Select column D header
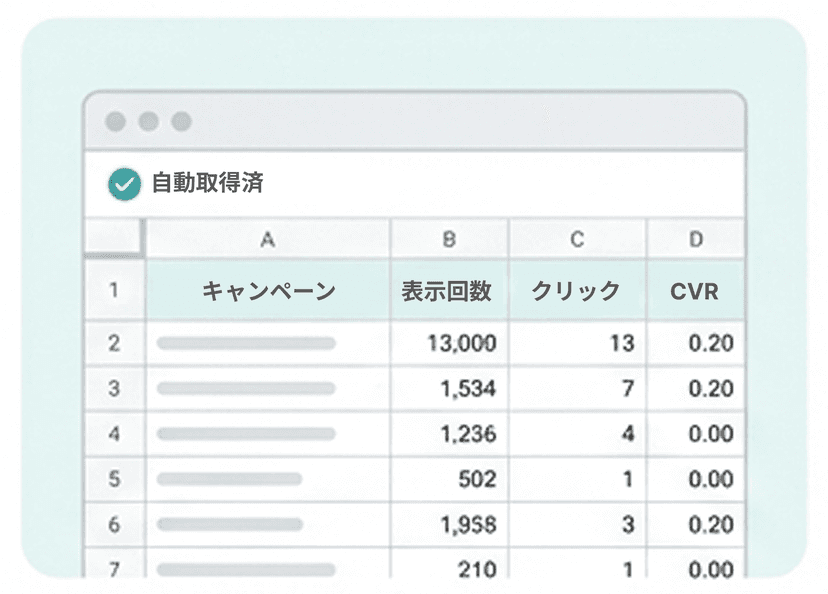 pos(695,239)
